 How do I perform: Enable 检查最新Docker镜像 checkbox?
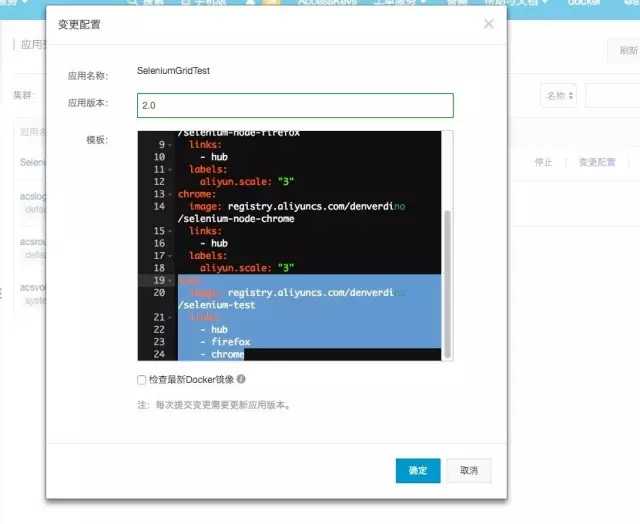tap(142, 380)
